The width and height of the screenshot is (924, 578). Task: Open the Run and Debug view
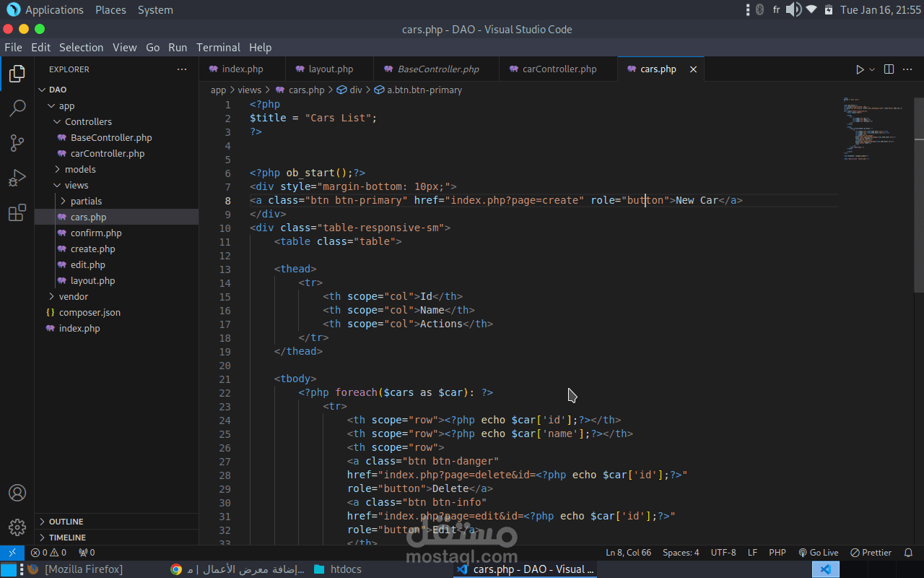(x=17, y=178)
